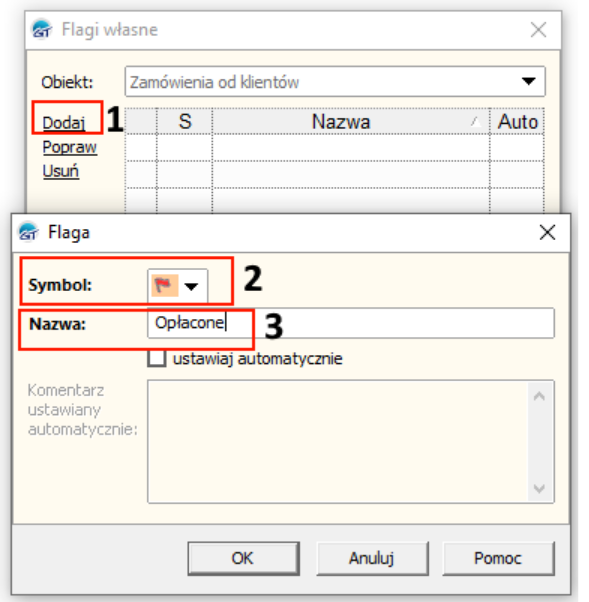Select the Zamówienia od klientów combo box
This screenshot has width=589, height=602.
335,81
